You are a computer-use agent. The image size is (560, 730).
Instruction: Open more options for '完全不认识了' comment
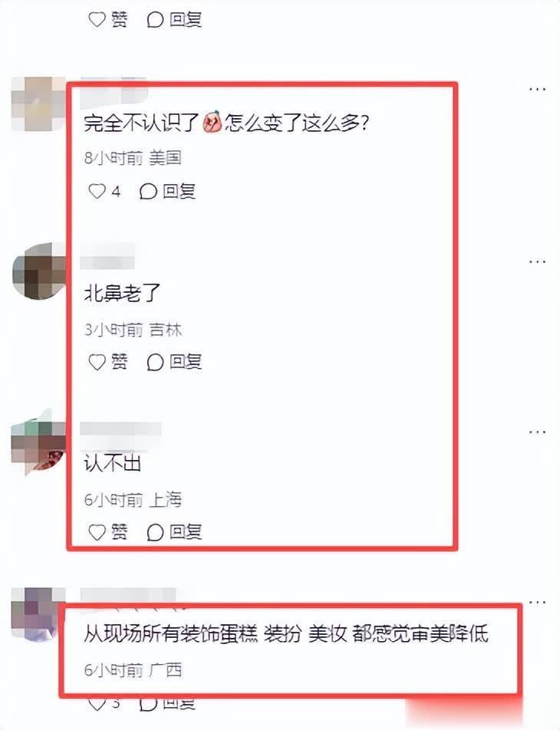coord(537,89)
